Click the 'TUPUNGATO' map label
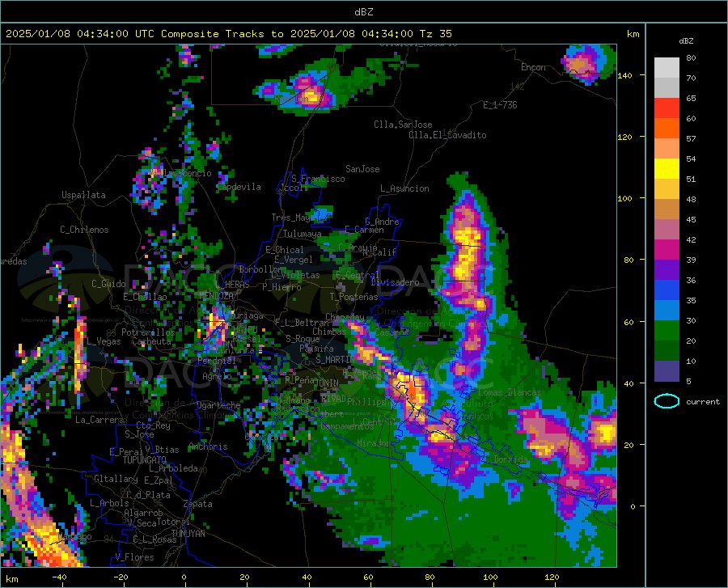Image resolution: width=728 pixels, height=588 pixels. coord(145,460)
